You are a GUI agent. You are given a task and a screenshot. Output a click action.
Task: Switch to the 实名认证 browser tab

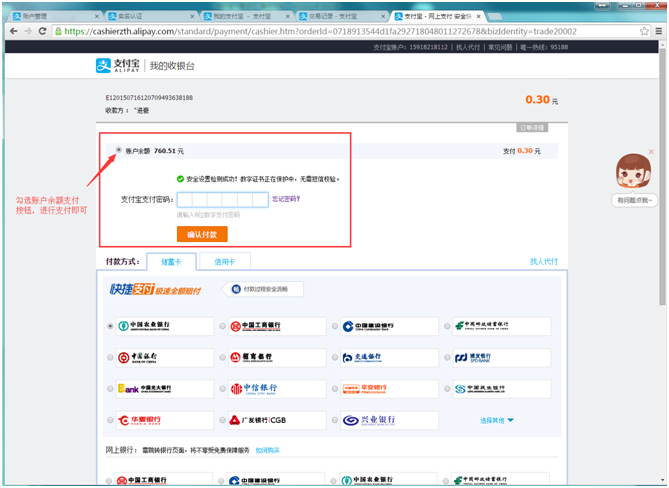click(148, 16)
